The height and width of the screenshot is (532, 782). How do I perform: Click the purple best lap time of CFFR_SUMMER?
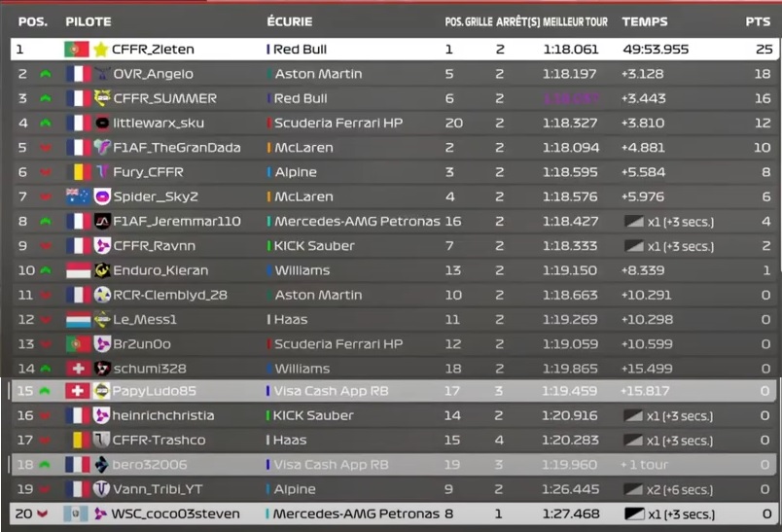pyautogui.click(x=571, y=98)
